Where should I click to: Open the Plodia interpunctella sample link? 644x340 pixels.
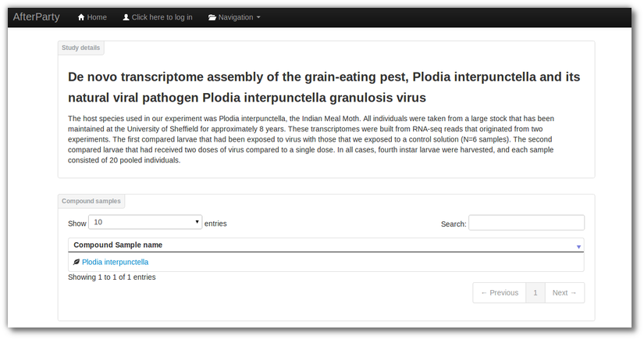(115, 262)
